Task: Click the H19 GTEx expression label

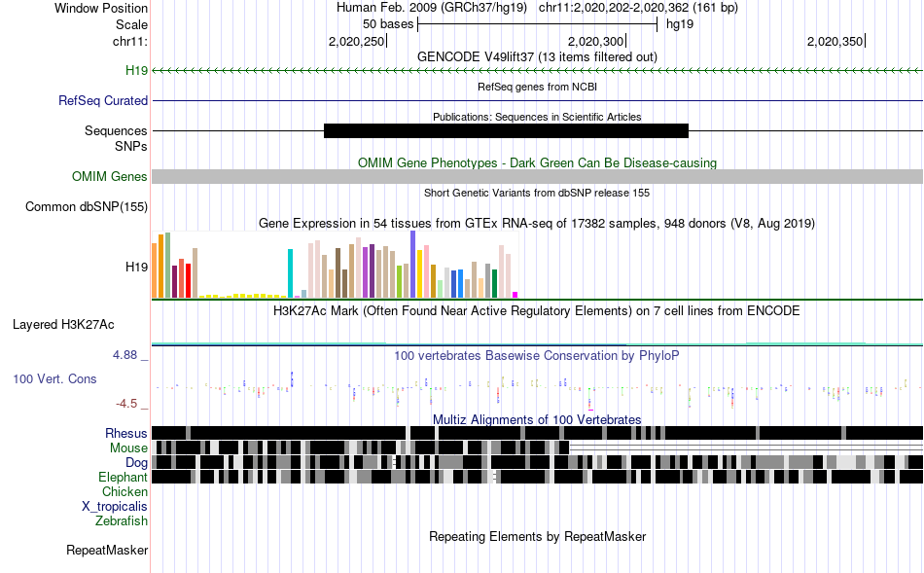Action: (136, 268)
